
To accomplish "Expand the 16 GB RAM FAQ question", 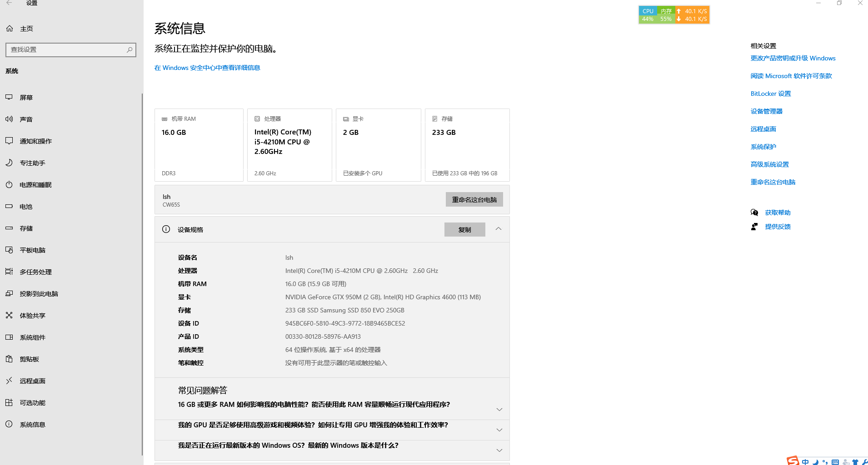I will [x=499, y=409].
